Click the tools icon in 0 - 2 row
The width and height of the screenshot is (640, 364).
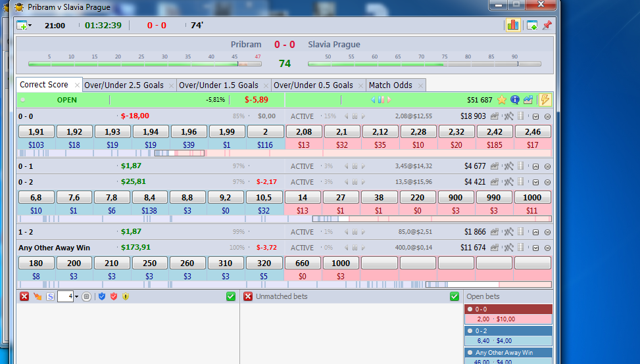click(x=508, y=182)
